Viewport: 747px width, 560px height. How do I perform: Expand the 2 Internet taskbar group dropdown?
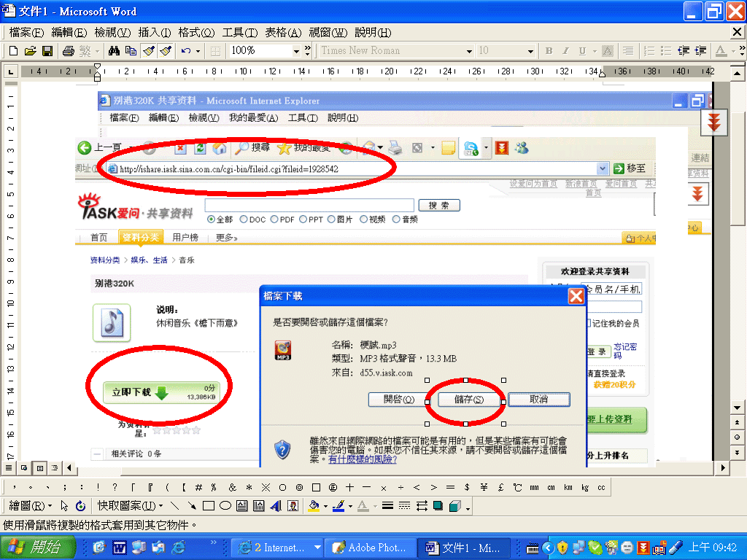[x=317, y=548]
